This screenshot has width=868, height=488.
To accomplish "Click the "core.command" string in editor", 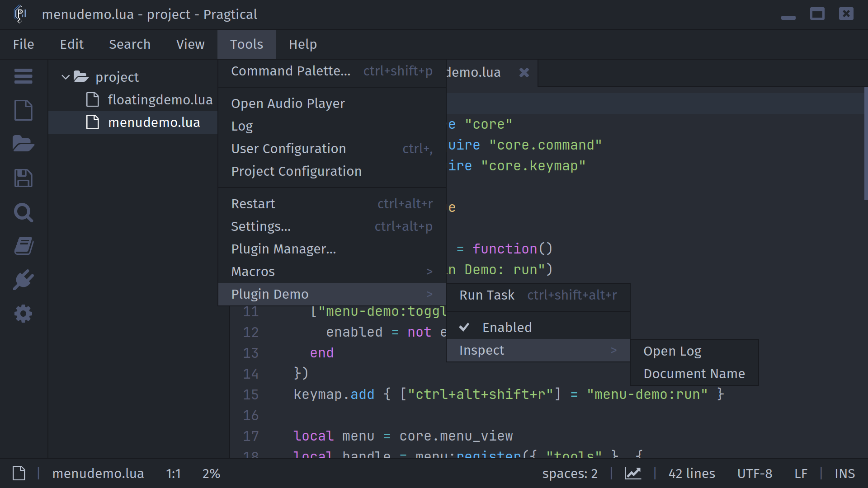I will (x=546, y=145).
